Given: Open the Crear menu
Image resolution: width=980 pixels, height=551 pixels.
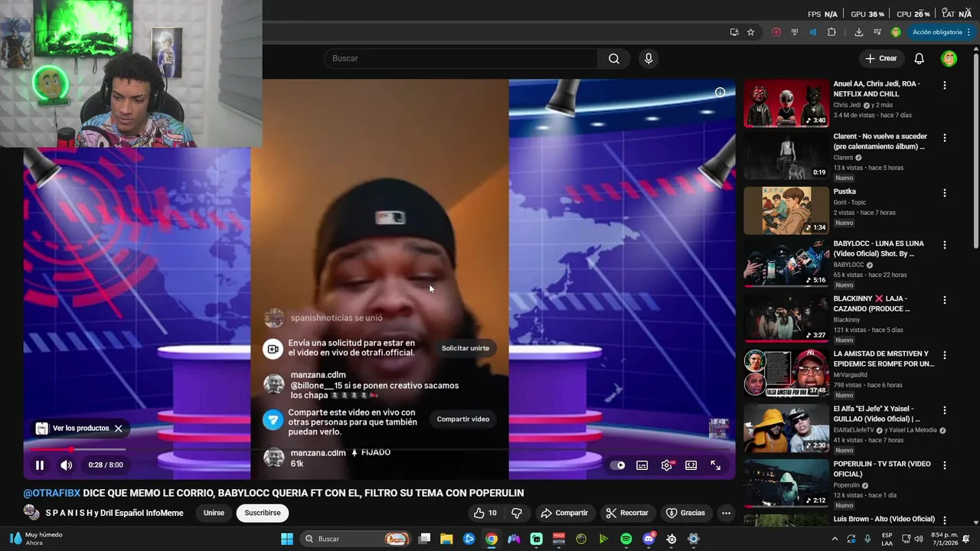Looking at the screenshot, I should click(880, 58).
